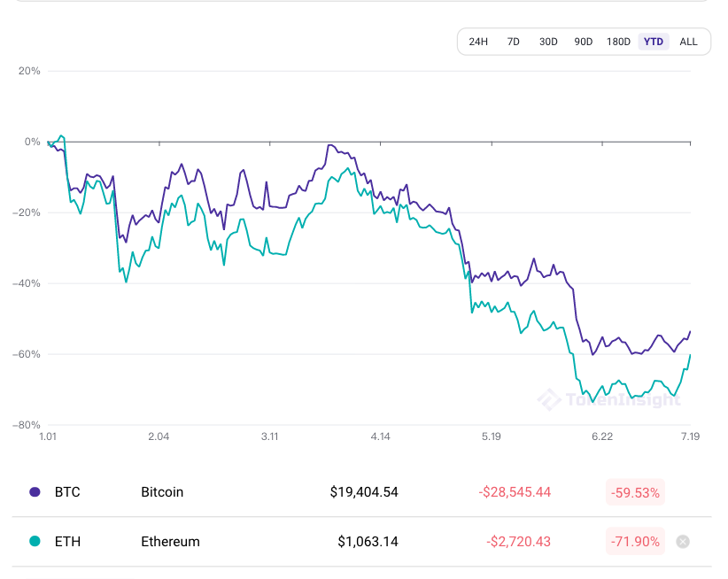Click the -71.90% Ethereum percentage badge
Image resolution: width=728 pixels, height=579 pixels.
[635, 542]
